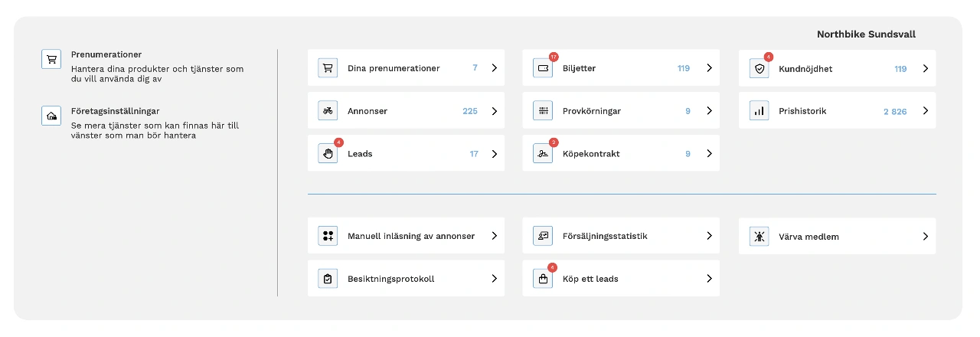Open Manuell inläsning av annonser
The width and height of the screenshot is (980, 337).
point(410,237)
